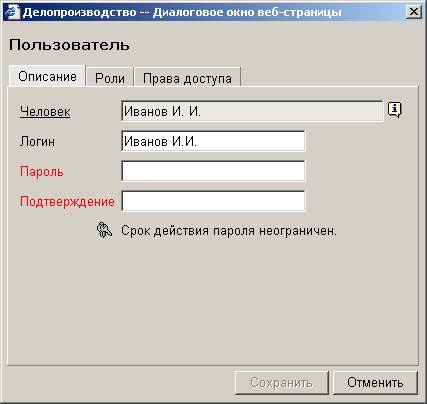Click the red Пароль label
The image size is (427, 404).
pyautogui.click(x=41, y=171)
